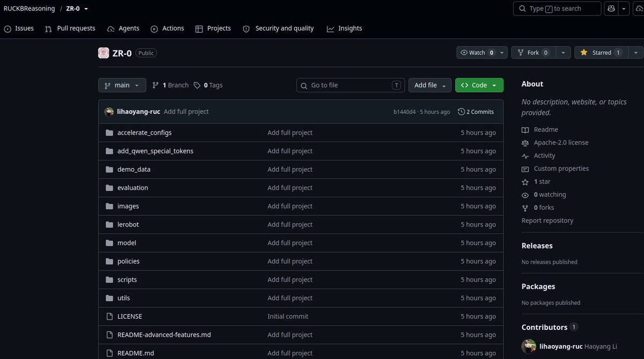This screenshot has width=644, height=359.
Task: Open the Releases heading link
Action: click(x=537, y=246)
